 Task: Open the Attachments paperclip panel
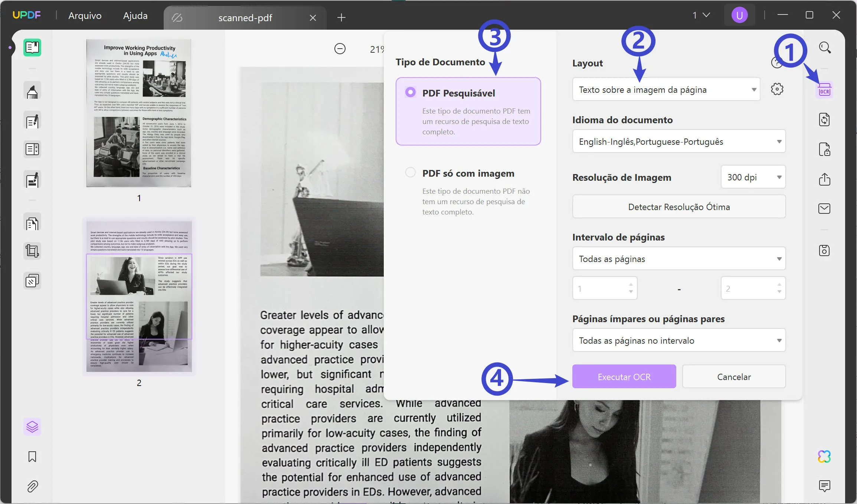point(32,486)
